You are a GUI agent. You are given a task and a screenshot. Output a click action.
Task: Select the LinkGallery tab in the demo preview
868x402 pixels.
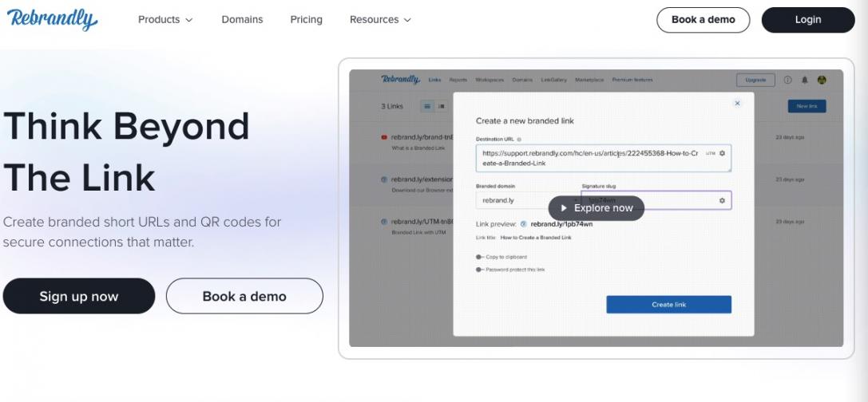[x=553, y=81]
